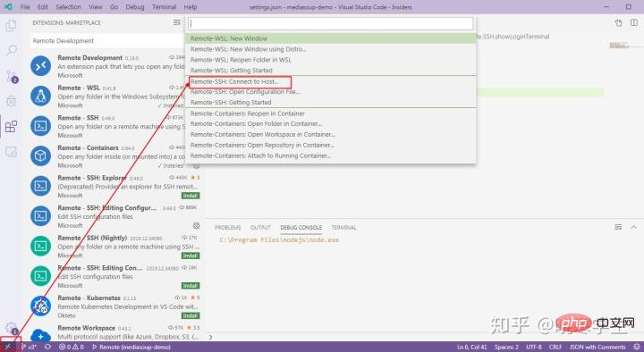Select Remote-Containers: Open Folder in Container...
The width and height of the screenshot is (644, 352).
pyautogui.click(x=331, y=123)
